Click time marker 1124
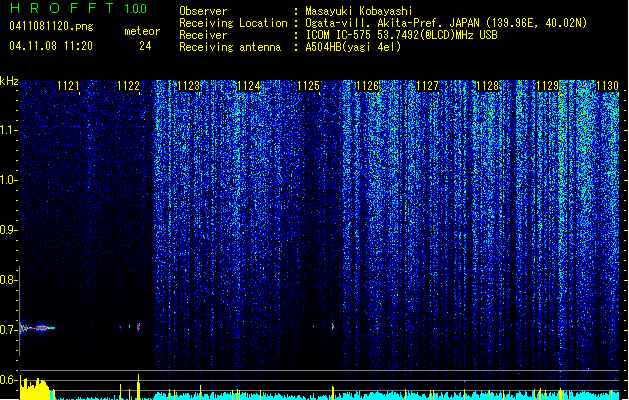This screenshot has height=400, width=629. click(249, 86)
